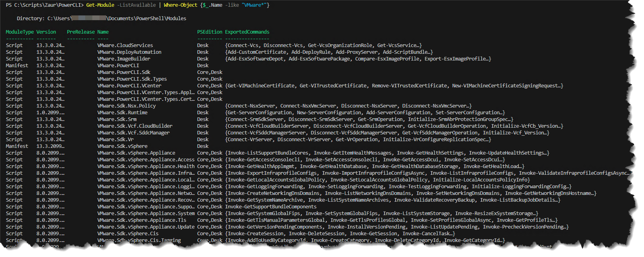Click the ModuleType column header
The height and width of the screenshot is (257, 644).
click(20, 32)
